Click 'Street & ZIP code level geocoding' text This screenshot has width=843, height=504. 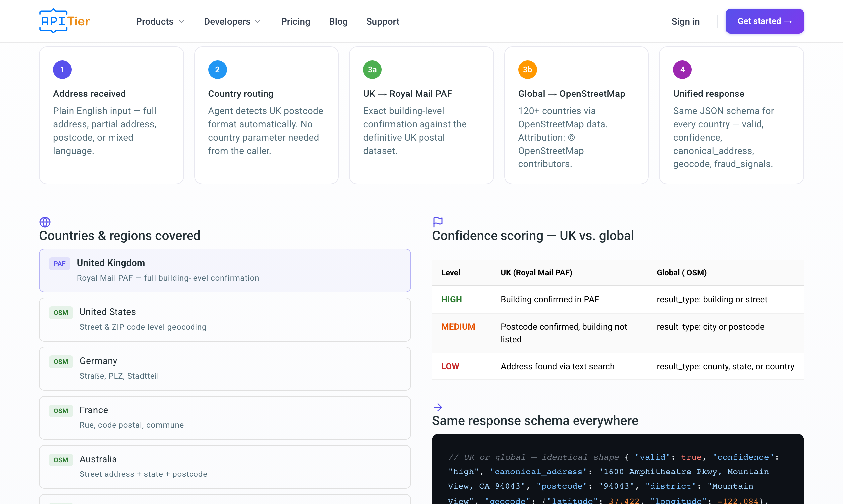click(143, 327)
